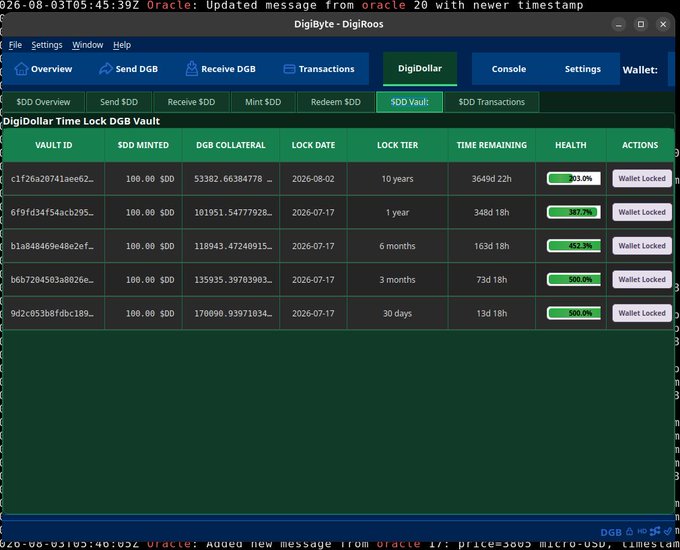This screenshot has height=550, width=680.
Task: Click the 452.3% health bar
Action: [574, 246]
